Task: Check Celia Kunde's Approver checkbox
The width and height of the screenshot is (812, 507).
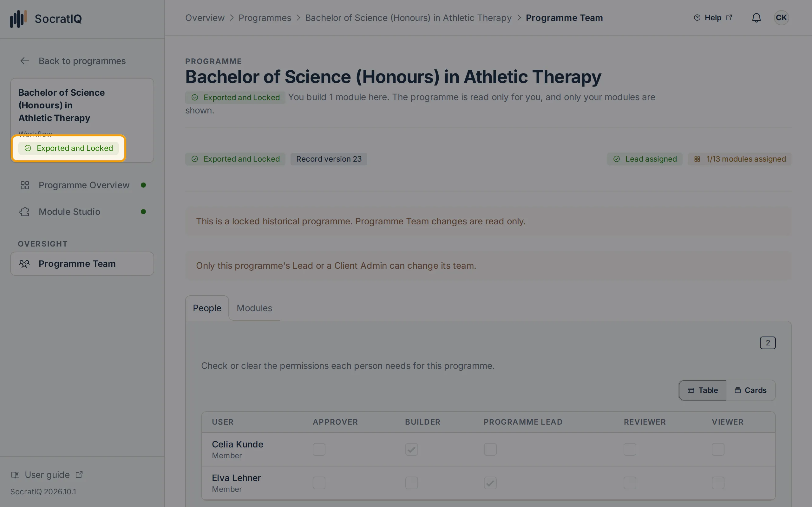Action: point(319,449)
